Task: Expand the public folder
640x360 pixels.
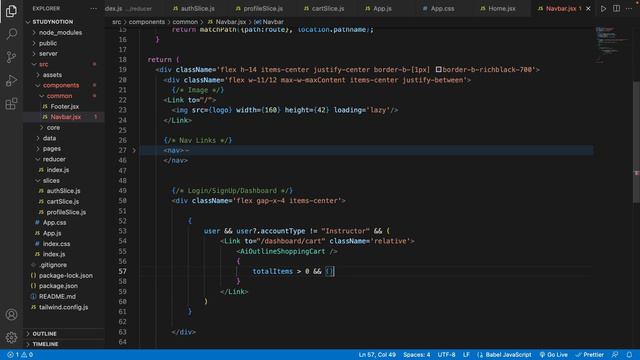Action: click(34, 43)
